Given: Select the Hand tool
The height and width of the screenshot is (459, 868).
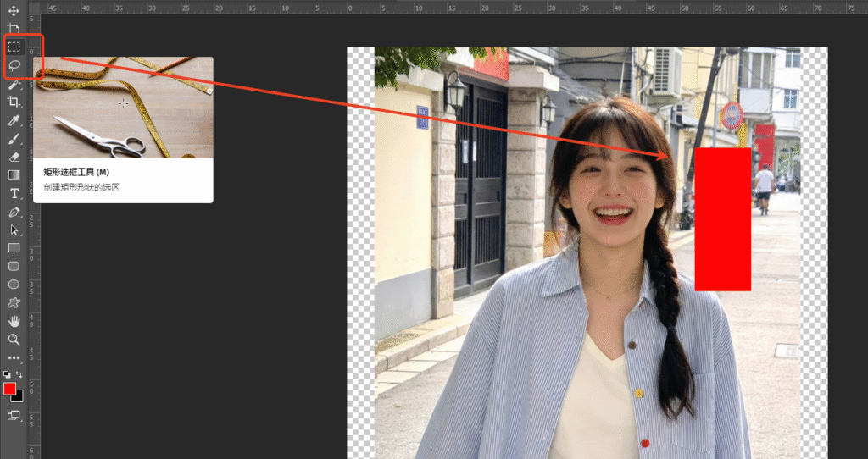Looking at the screenshot, I should click(14, 321).
